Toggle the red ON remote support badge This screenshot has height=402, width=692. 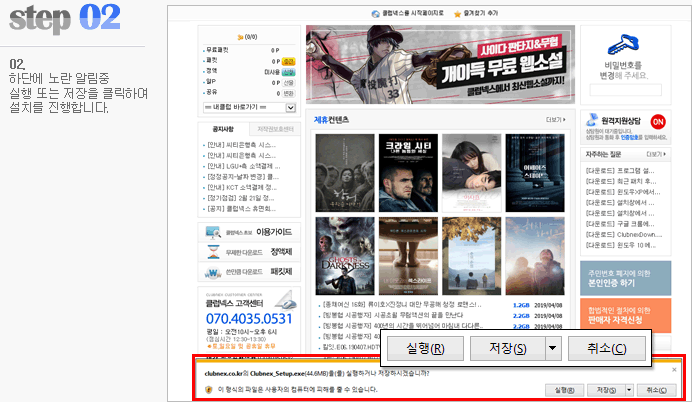pyautogui.click(x=658, y=122)
